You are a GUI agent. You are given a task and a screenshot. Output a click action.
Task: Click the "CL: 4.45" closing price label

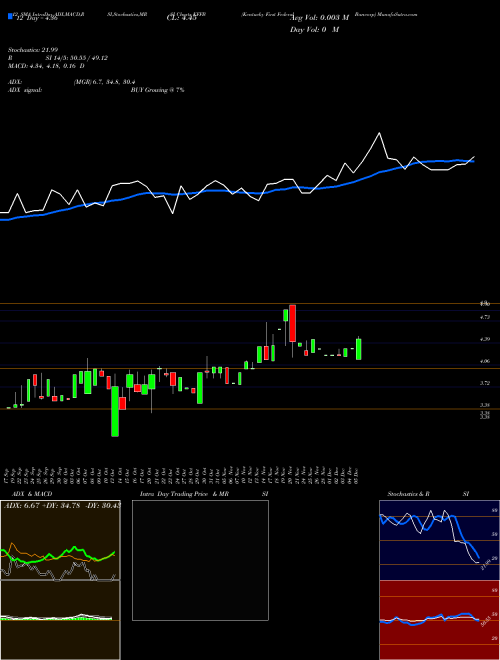(x=182, y=18)
